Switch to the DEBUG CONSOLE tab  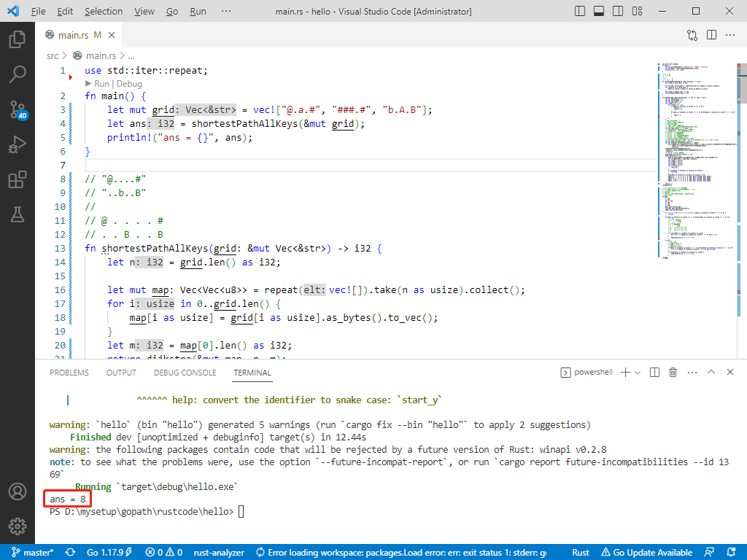pos(185,373)
